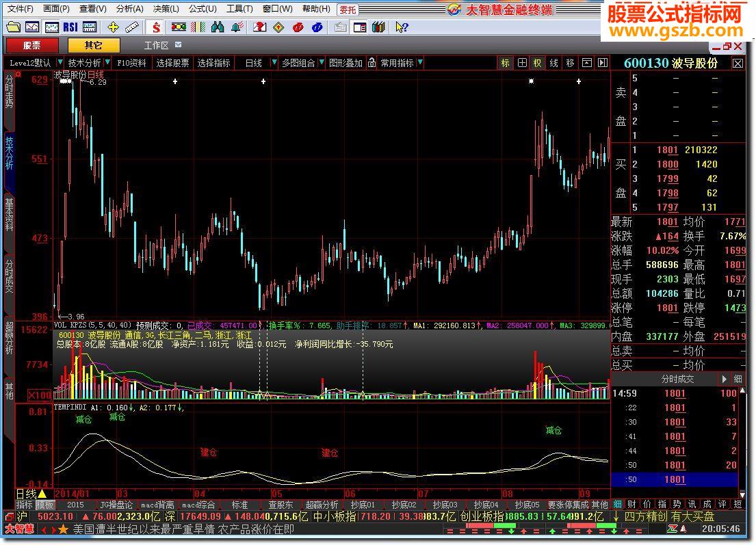
Task: Switch bottom selector to 指标
Action: (25, 505)
